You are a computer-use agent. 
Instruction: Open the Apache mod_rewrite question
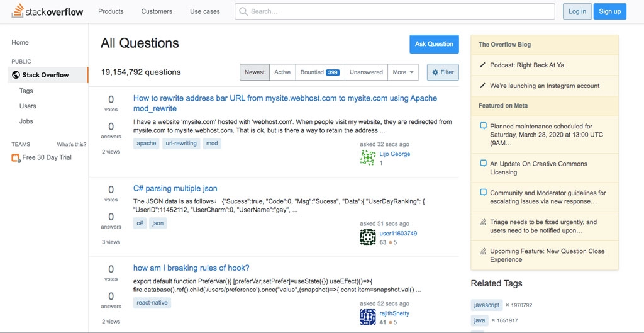[x=285, y=103]
